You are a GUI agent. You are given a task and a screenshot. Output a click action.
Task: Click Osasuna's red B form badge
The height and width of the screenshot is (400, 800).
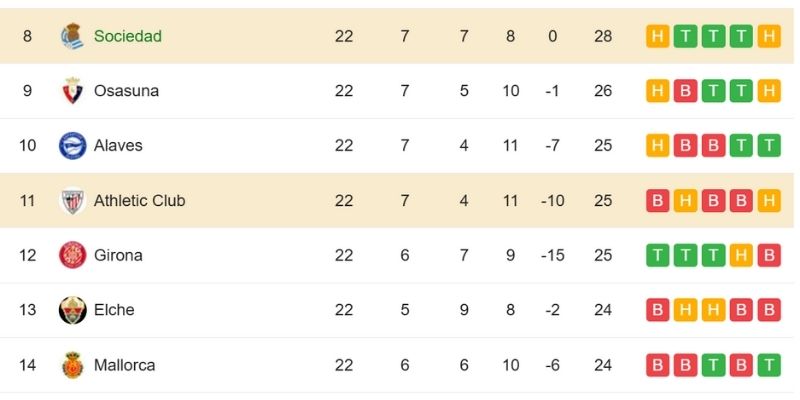click(685, 91)
